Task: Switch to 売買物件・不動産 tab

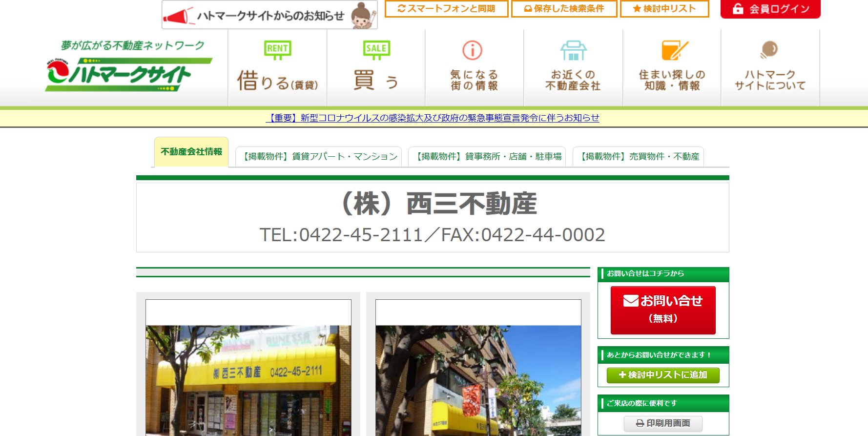Action: tap(638, 156)
